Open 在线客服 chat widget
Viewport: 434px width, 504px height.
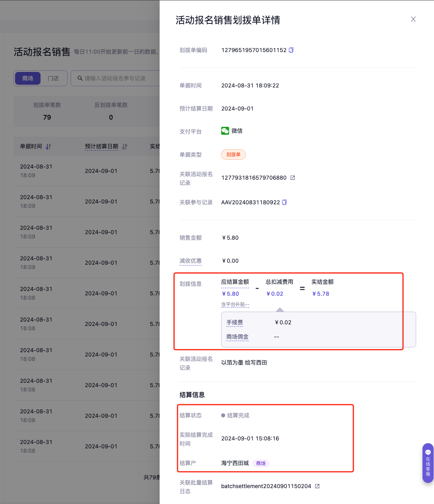click(428, 463)
